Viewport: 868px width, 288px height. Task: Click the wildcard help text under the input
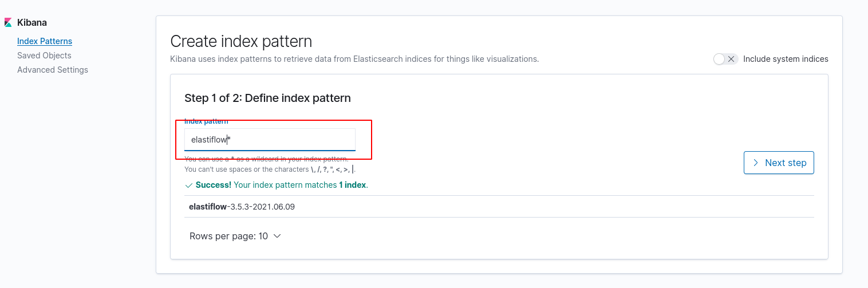pos(266,159)
